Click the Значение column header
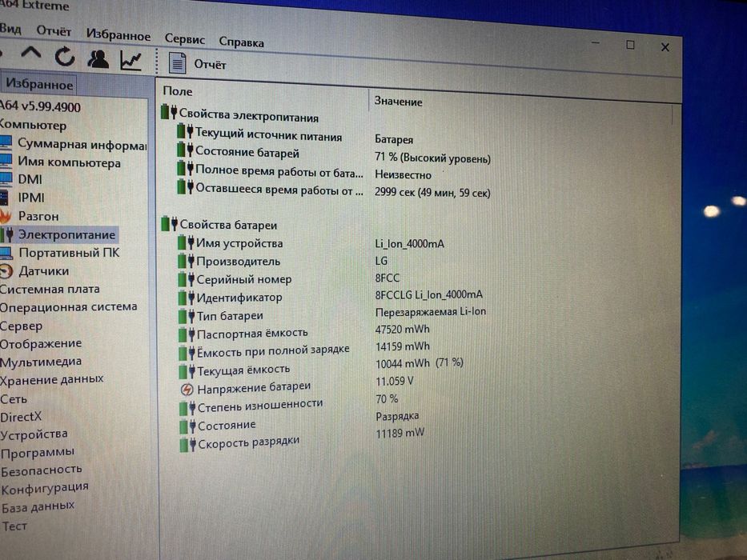747x560 pixels. tap(398, 102)
